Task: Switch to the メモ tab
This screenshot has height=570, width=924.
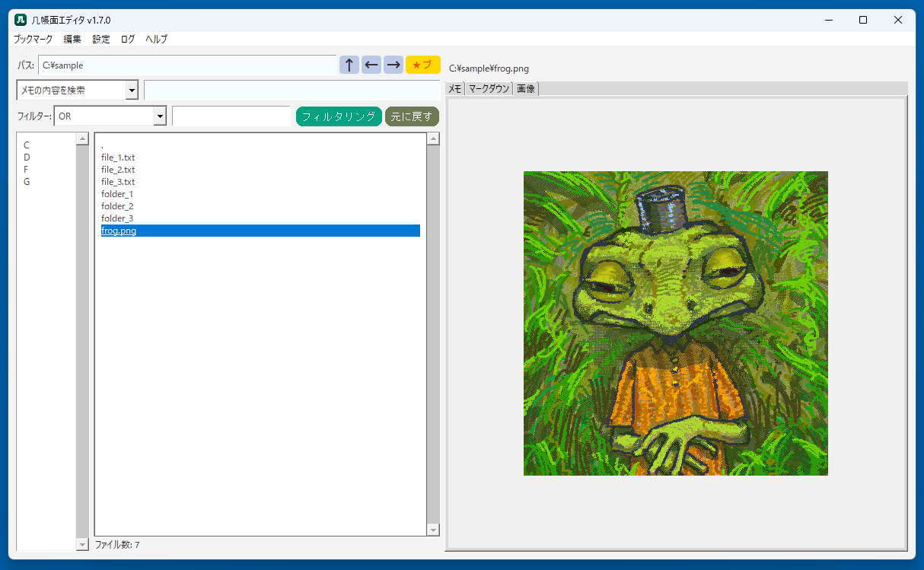Action: tap(454, 89)
